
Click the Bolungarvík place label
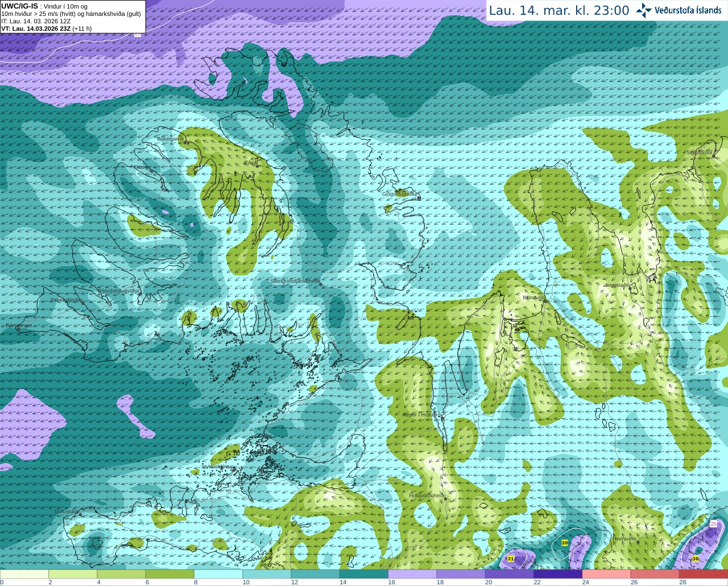pos(171,139)
